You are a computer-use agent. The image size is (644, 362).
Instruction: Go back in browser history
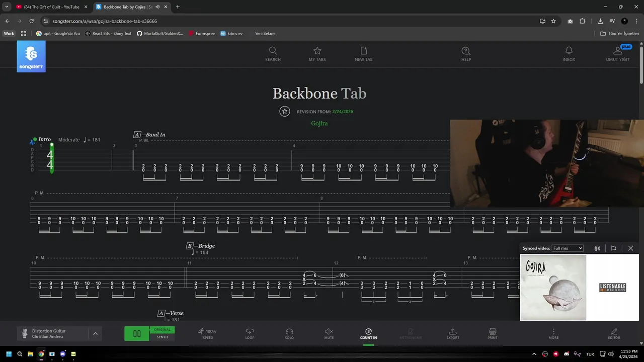[x=7, y=21]
